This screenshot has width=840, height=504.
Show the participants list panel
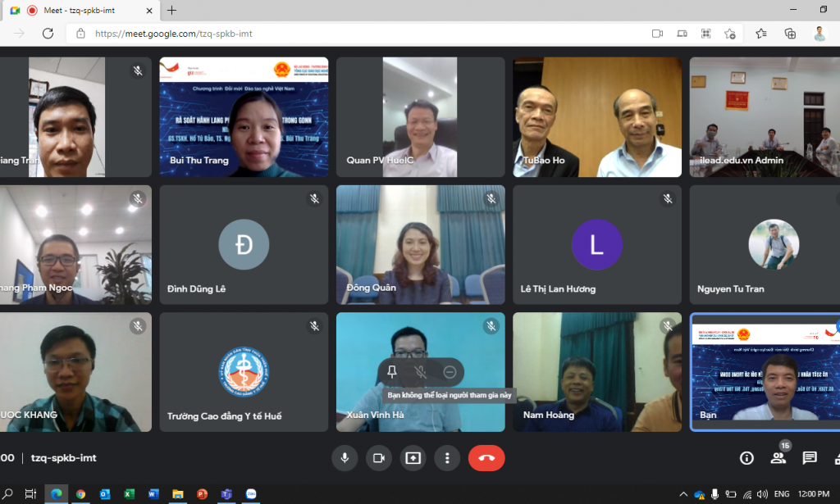[x=778, y=458]
